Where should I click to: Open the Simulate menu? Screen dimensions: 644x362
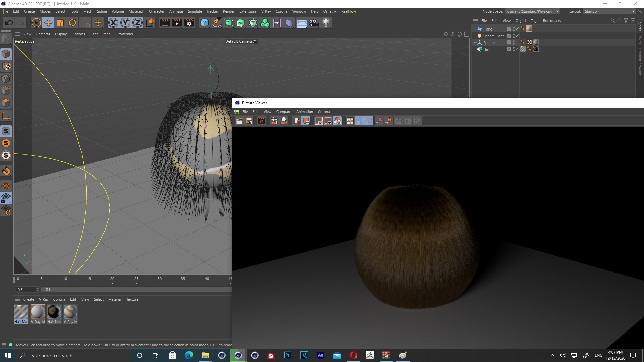pos(195,11)
